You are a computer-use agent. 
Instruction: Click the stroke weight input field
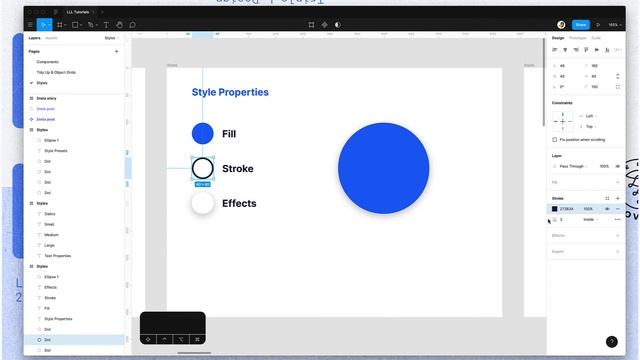565,220
